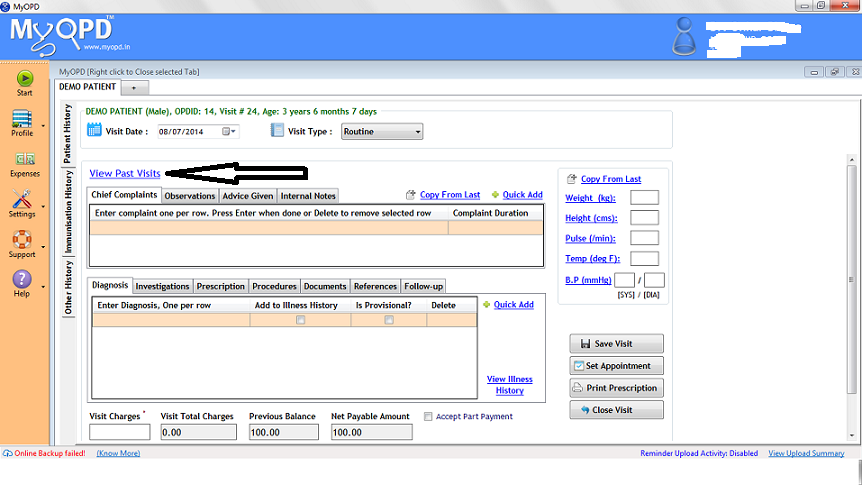This screenshot has height=485, width=862.
Task: Open Other History vertical tab
Action: tap(68, 288)
